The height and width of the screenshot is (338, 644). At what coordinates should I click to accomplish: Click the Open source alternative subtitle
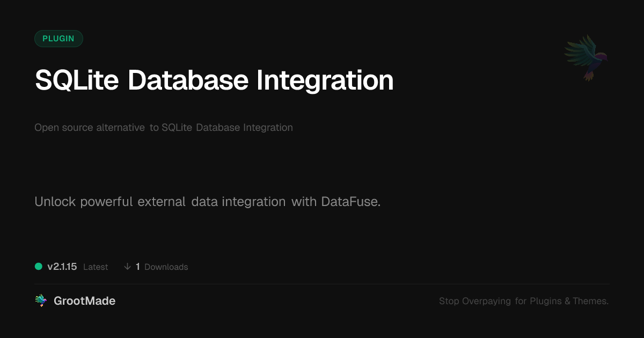(164, 128)
